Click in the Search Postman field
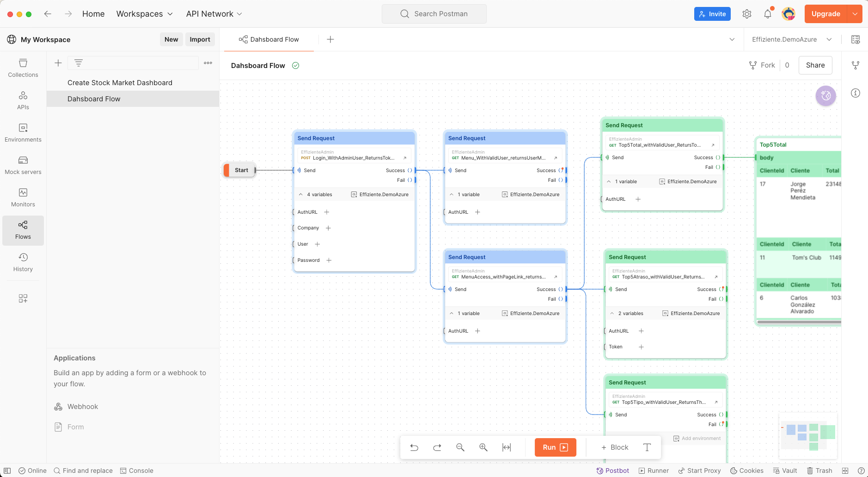The height and width of the screenshot is (477, 868). (x=434, y=14)
